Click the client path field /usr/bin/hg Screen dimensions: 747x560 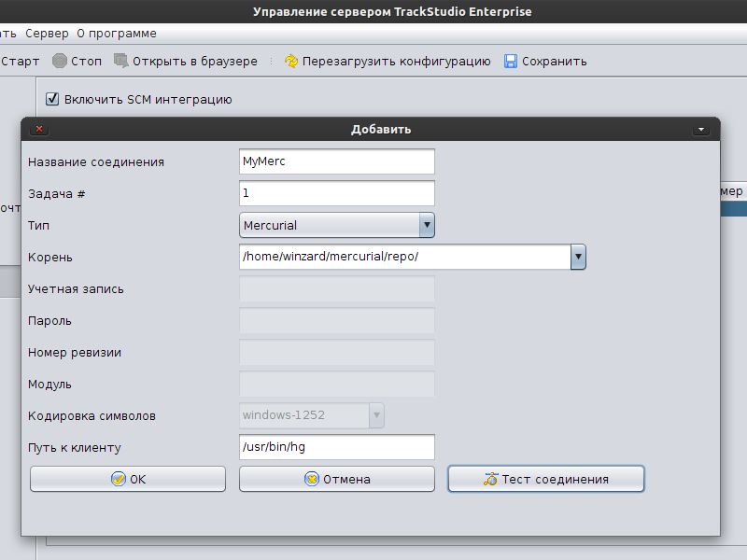coord(337,447)
